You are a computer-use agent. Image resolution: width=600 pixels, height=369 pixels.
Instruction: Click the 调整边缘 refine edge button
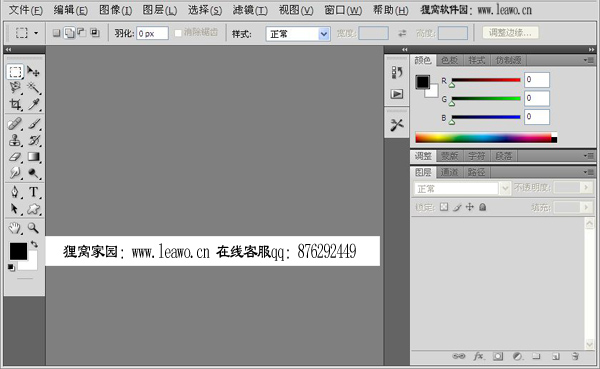click(x=510, y=33)
